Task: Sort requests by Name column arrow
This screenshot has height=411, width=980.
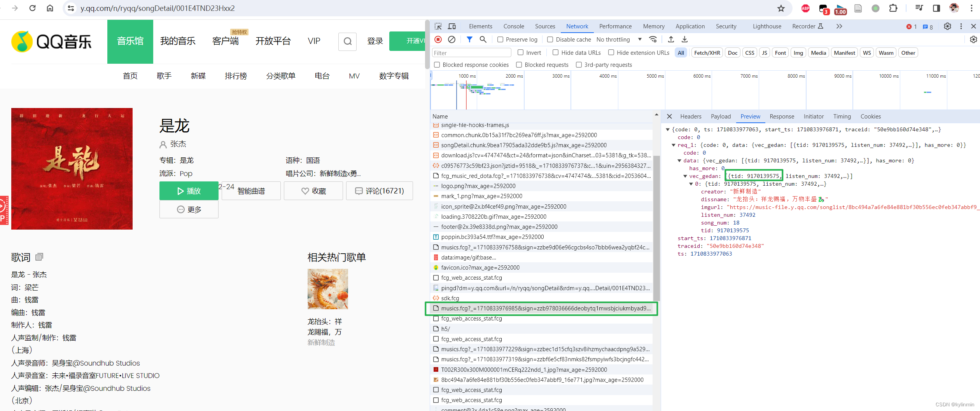Action: pyautogui.click(x=656, y=115)
